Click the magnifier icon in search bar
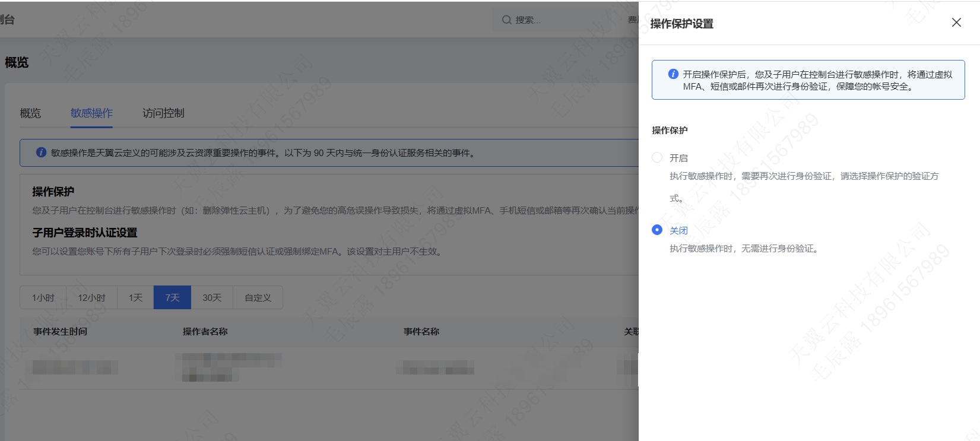 506,20
